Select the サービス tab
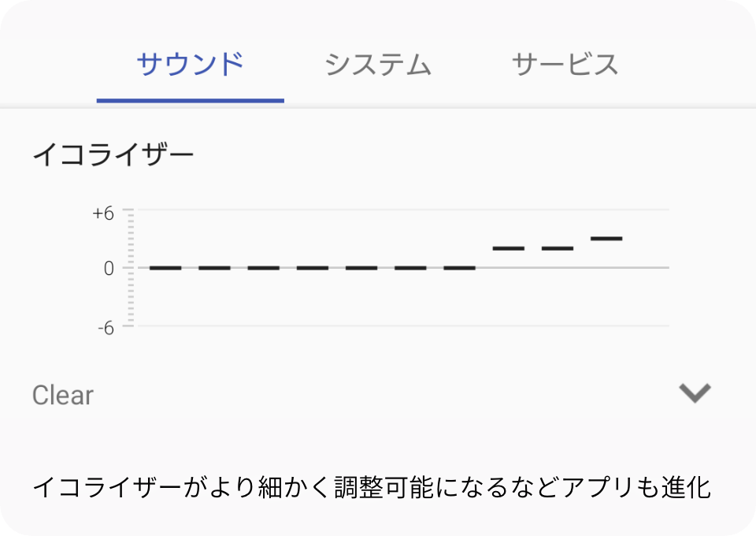Image resolution: width=756 pixels, height=536 pixels. point(565,65)
